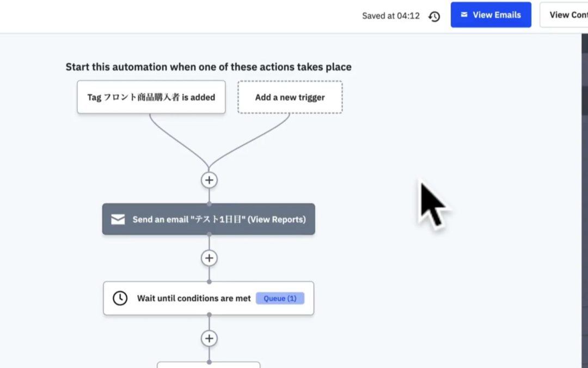Screen dimensions: 588x368
Task: Add a step using the plus below the triggers
Action: point(209,180)
